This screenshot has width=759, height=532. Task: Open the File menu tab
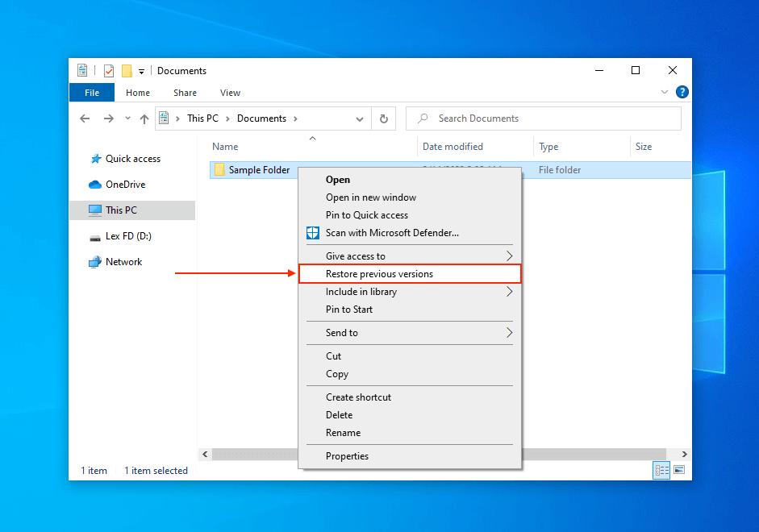click(92, 93)
